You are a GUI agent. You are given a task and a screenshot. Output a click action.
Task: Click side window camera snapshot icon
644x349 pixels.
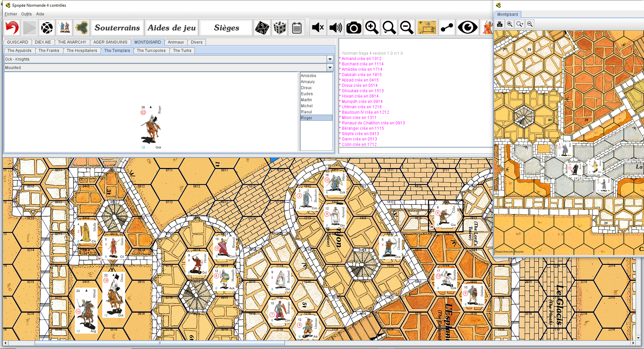(x=500, y=24)
